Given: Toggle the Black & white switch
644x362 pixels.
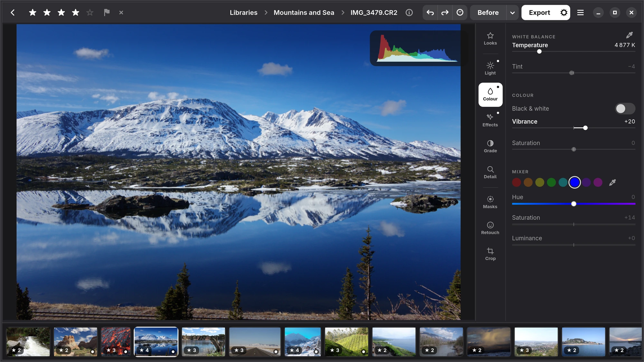Looking at the screenshot, I should pos(625,108).
